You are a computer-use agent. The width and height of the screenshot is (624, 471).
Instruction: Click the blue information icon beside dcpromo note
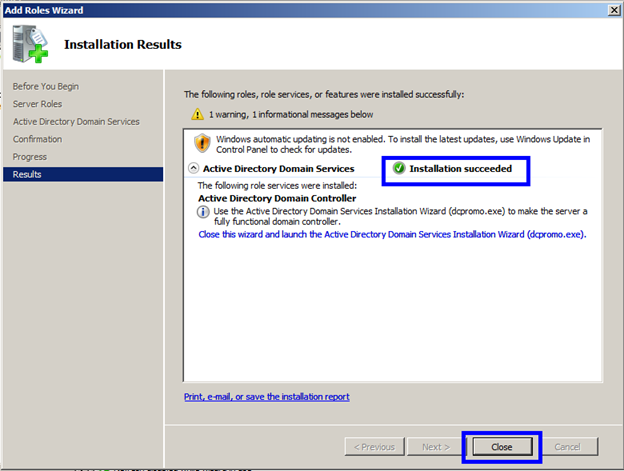coord(203,212)
